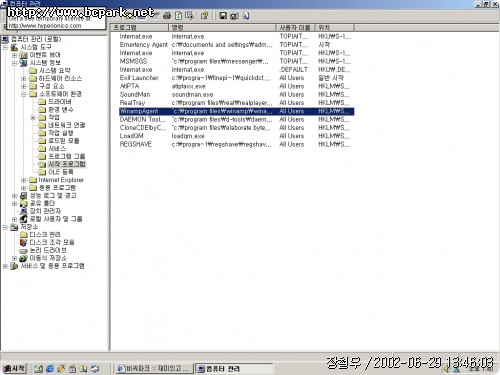Viewport: 500px width, 375px height.
Task: Click the 시스템 정보 icon
Action: 24,63
